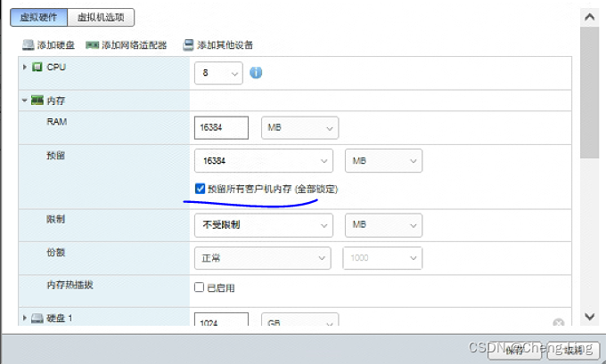Open the 硬盘 1 unit GB dropdown

pos(300,320)
